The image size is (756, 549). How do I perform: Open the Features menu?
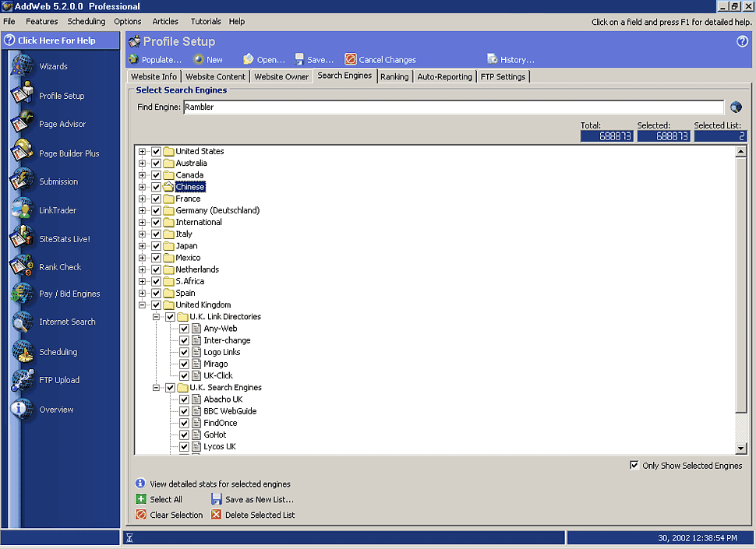pyautogui.click(x=42, y=21)
